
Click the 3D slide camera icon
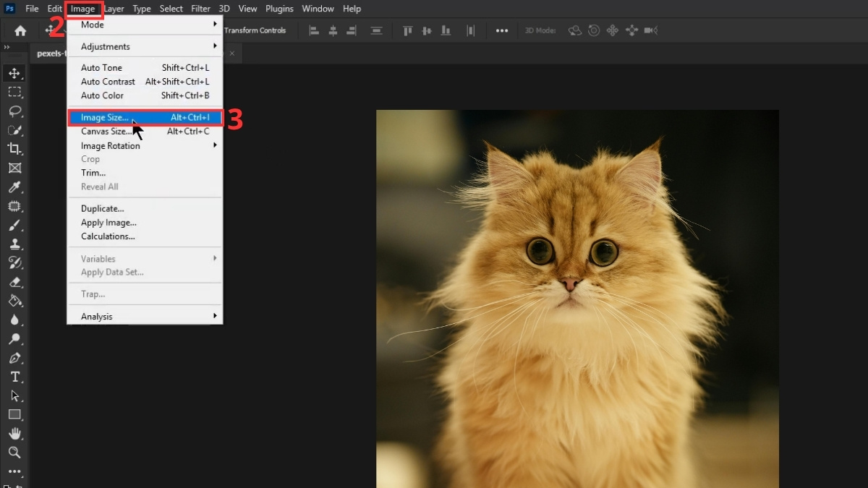pos(631,30)
